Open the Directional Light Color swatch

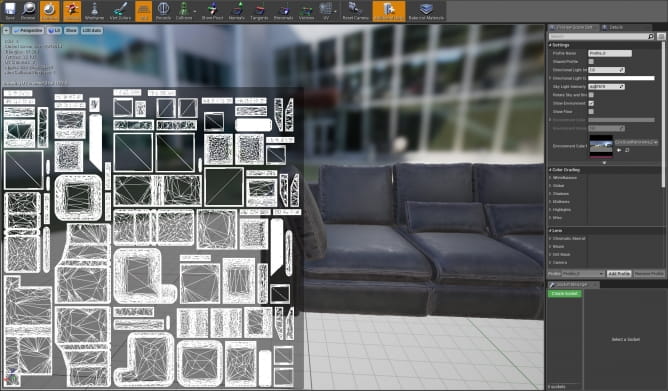point(621,78)
